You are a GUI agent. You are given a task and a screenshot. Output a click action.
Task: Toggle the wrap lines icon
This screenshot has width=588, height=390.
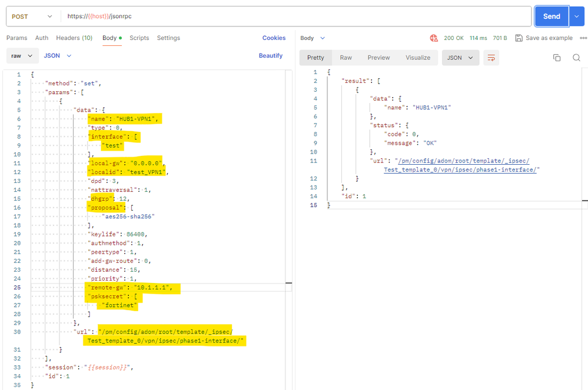click(x=490, y=58)
